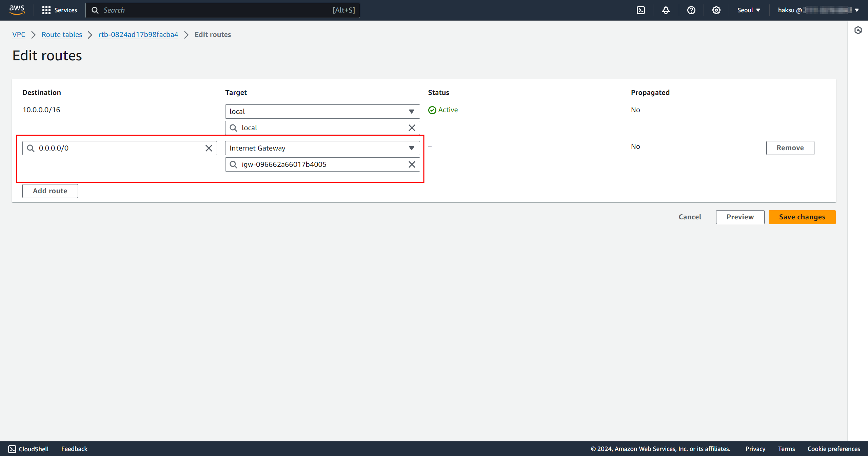Open rtb-0824ad17b98facba4 breadcrumb link
Viewport: 868px width, 456px height.
(138, 35)
